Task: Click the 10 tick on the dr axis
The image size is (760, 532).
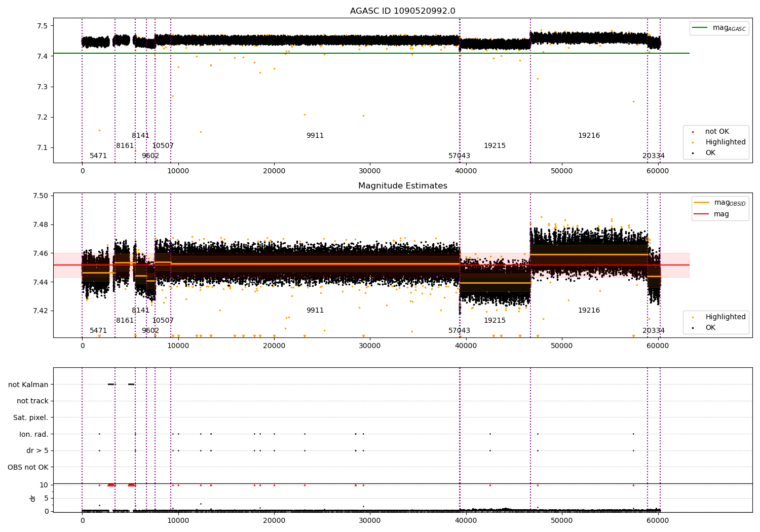Action: point(44,485)
